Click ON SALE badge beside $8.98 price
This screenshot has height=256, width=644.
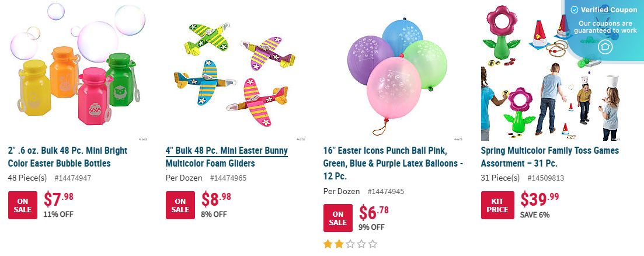tap(180, 205)
